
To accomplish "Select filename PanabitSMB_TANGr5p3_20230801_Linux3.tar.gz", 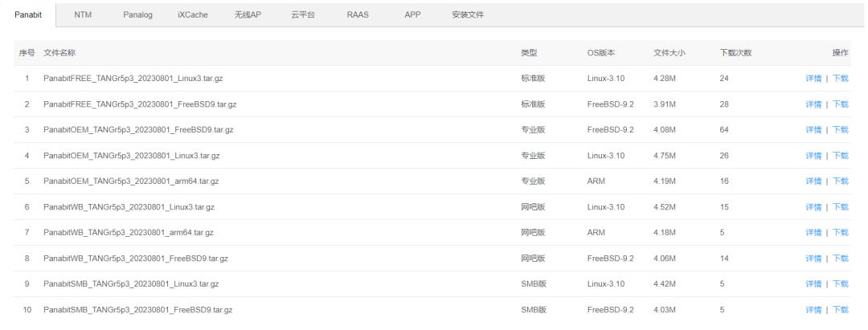I will pyautogui.click(x=131, y=284).
